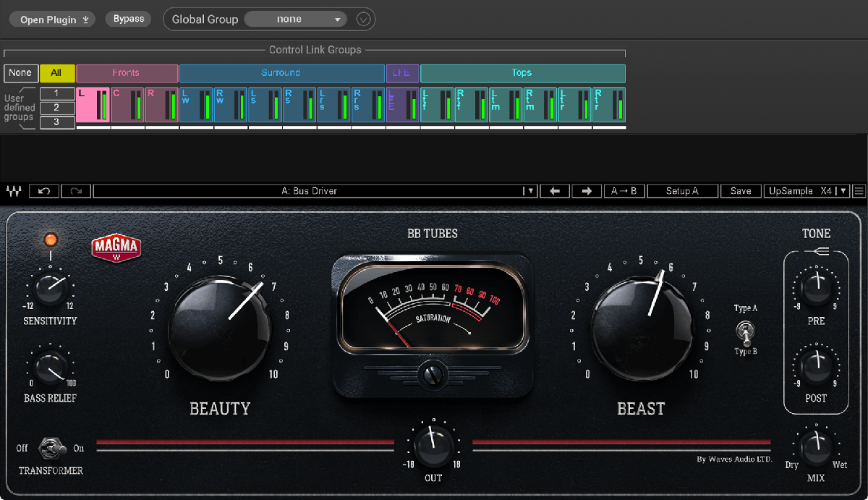Open the hamburger menu icon
This screenshot has height=500, width=868.
[x=859, y=191]
